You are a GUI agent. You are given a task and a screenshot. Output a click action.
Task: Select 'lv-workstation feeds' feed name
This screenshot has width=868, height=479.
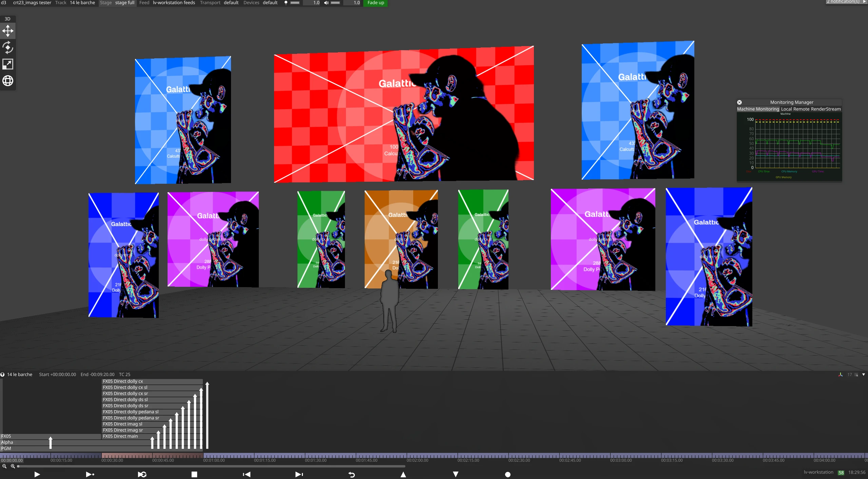[x=174, y=3]
